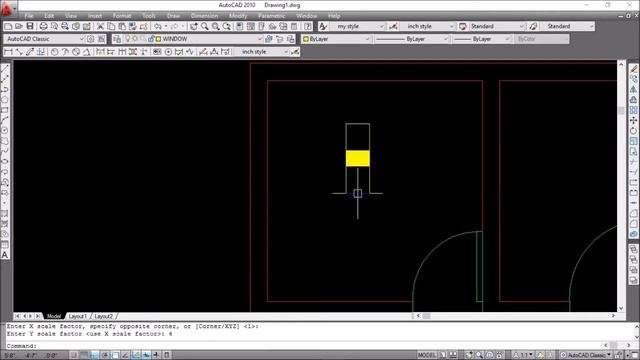This screenshot has width=640, height=360.
Task: Click the Diameter dimension tool
Action: tap(76, 52)
